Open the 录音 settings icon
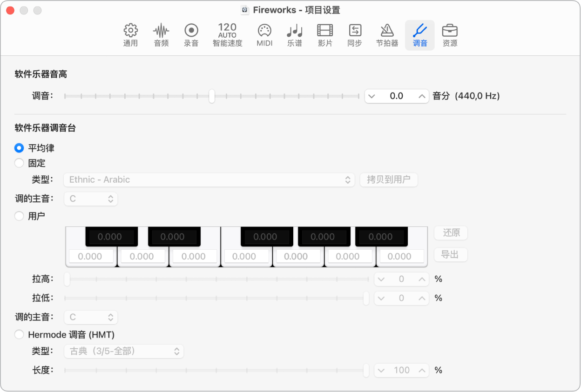The image size is (581, 392). tap(191, 35)
